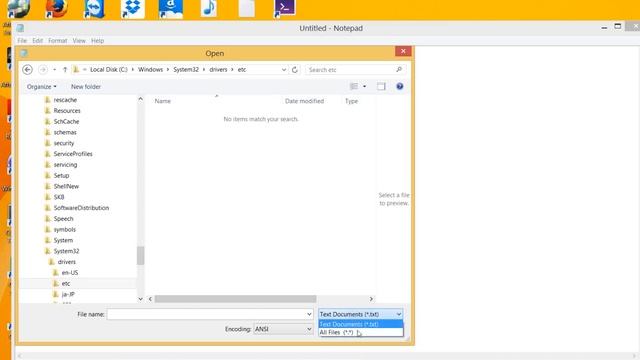Viewport: 640px width, 360px height.
Task: Select Resources folder in tree
Action: pyautogui.click(x=67, y=111)
